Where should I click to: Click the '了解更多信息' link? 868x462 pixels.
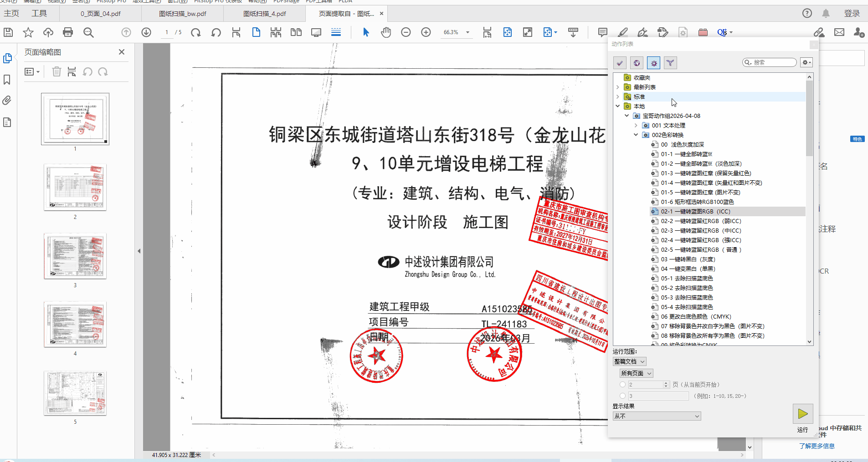(817, 446)
